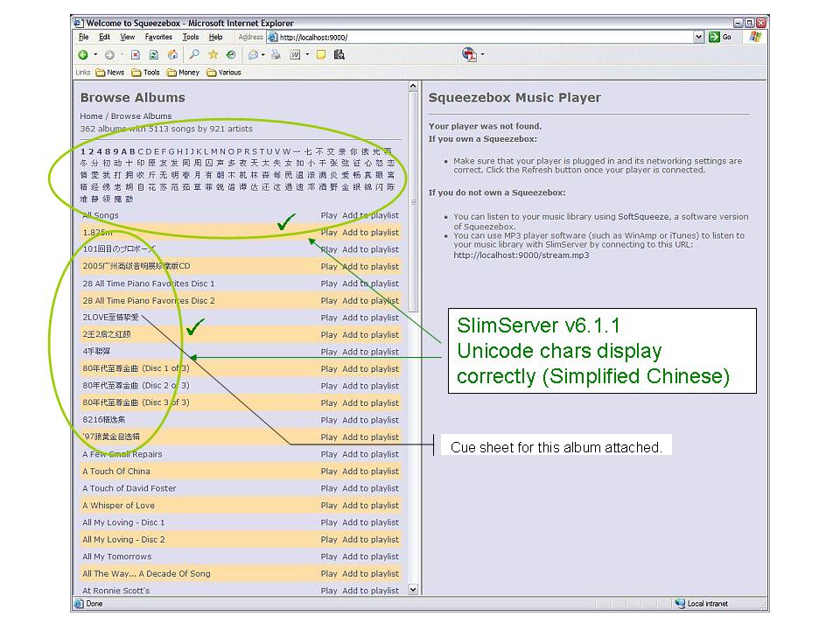Viewport: 840px width, 630px height.
Task: Add All My Tomorrows to playlist
Action: 370,556
